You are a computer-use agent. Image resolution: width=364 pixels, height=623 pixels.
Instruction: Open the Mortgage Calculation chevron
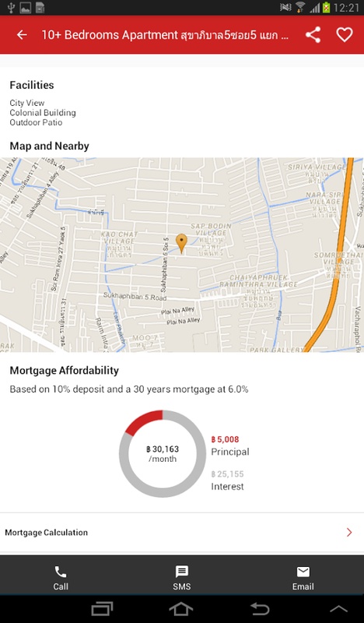click(x=349, y=533)
